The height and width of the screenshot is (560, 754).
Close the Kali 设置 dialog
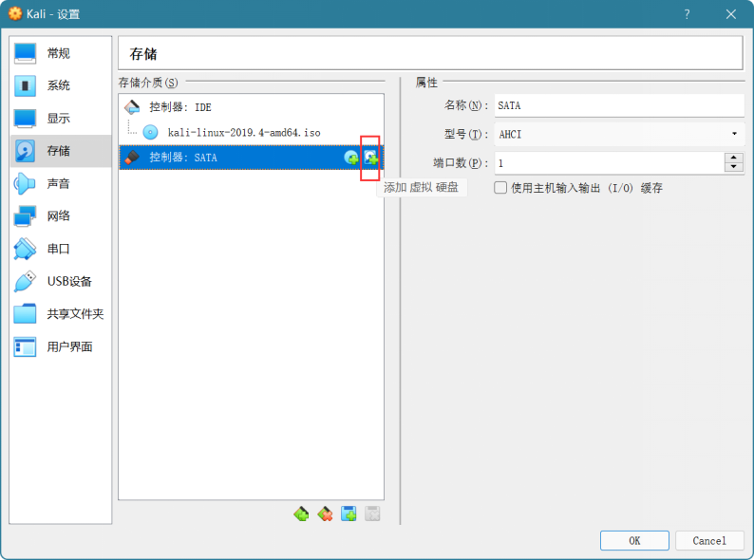point(731,14)
